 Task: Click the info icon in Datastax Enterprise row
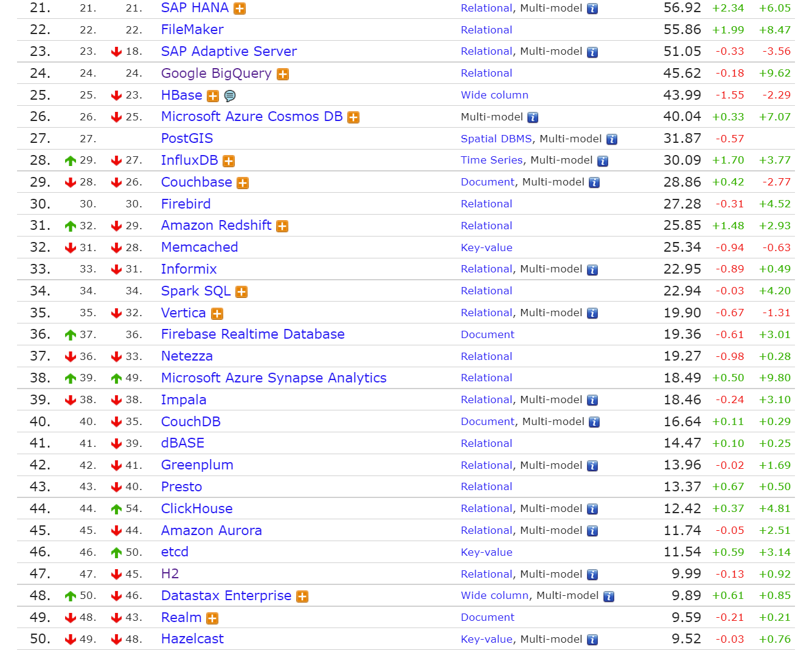coord(609,596)
